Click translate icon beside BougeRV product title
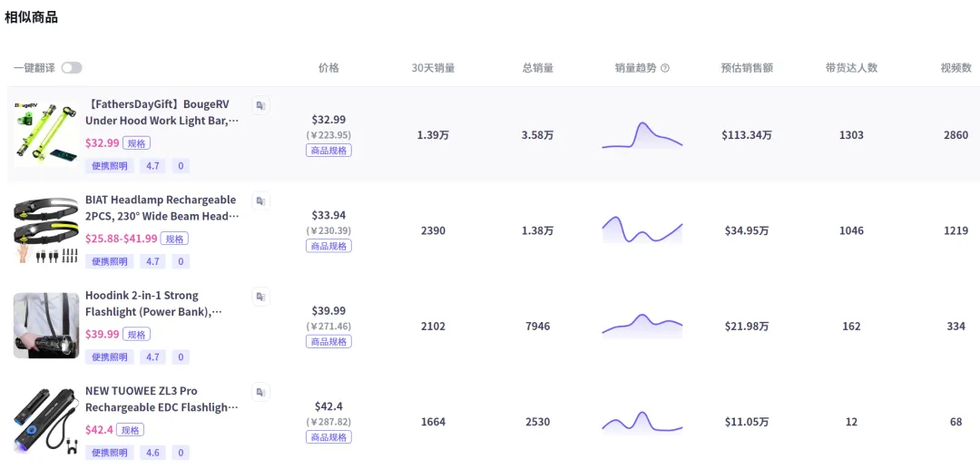Viewport: 980px width, 469px height. pyautogui.click(x=260, y=105)
